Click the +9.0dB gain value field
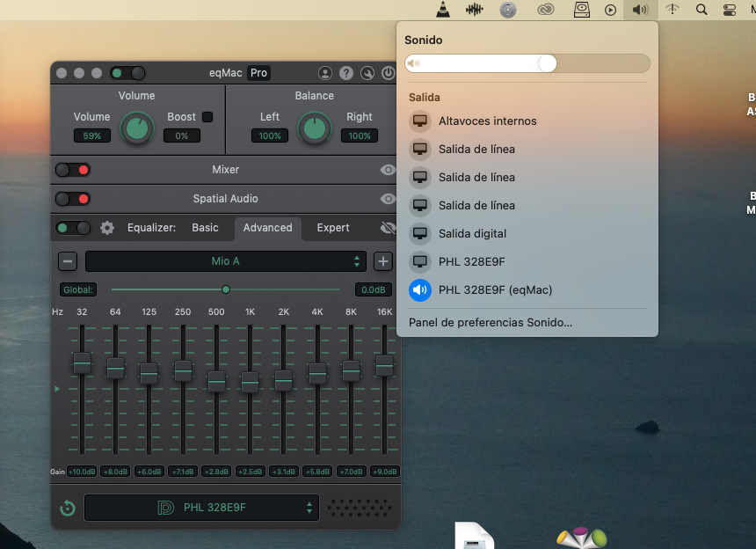Viewport: 756px width, 549px height. click(x=384, y=472)
